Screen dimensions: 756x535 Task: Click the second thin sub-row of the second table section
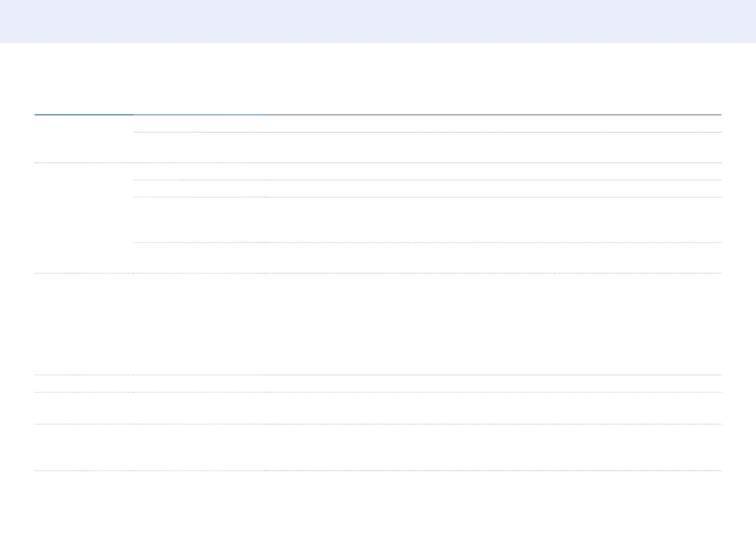[427, 189]
